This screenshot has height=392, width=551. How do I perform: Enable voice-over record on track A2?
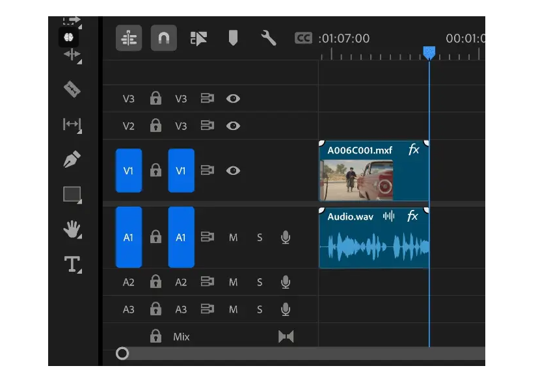coord(286,282)
